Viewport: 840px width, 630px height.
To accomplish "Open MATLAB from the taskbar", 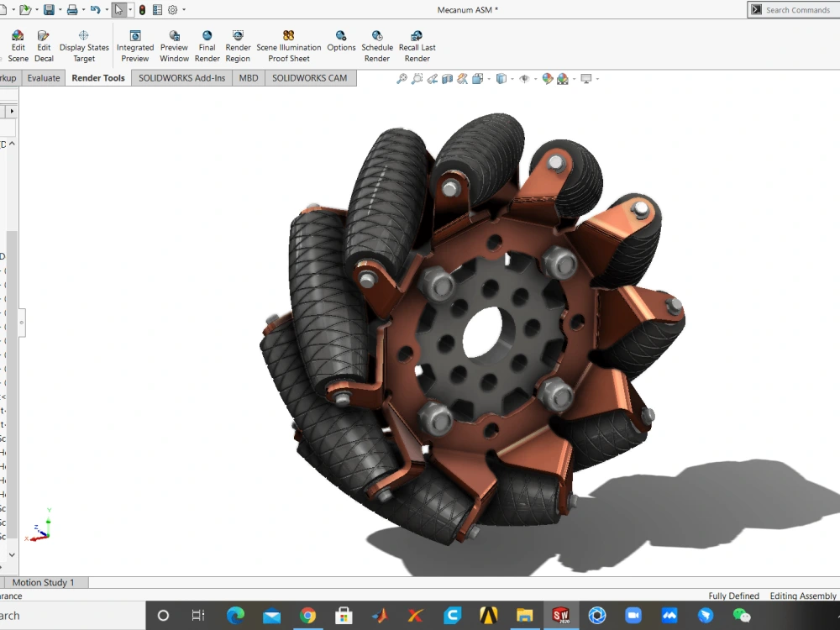I will 380,616.
